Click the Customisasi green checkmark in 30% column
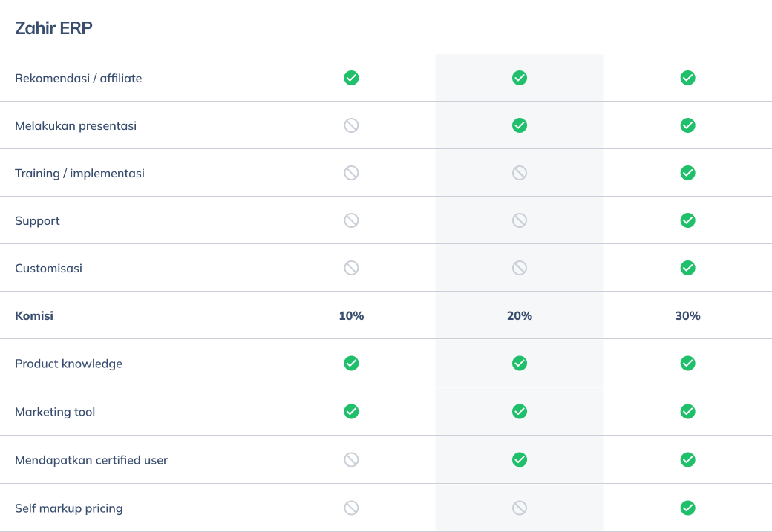This screenshot has height=532, width=772. click(688, 268)
